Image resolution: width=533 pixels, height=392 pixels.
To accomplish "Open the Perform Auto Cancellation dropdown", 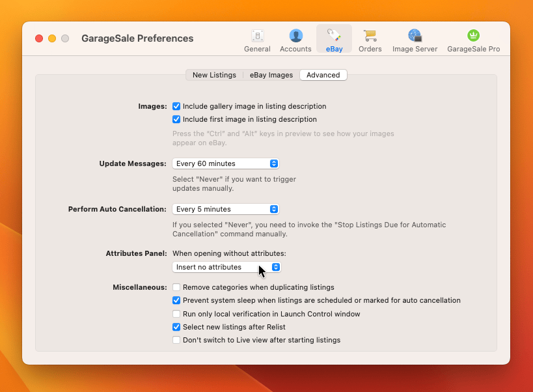I will [x=226, y=209].
